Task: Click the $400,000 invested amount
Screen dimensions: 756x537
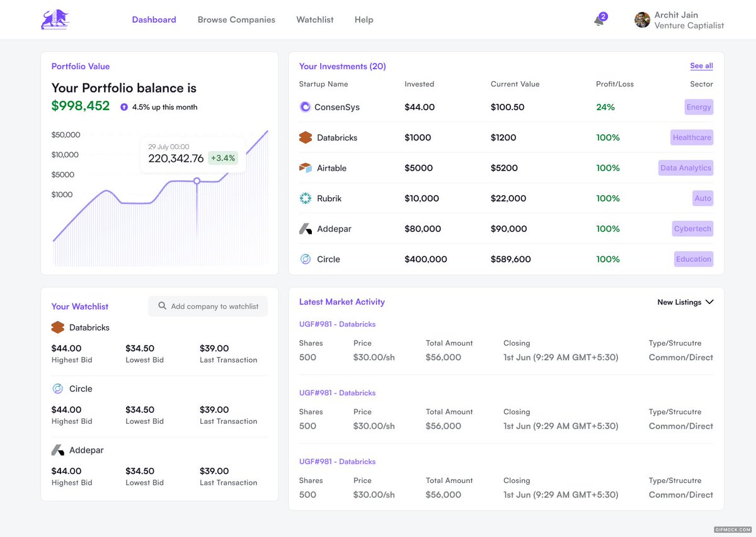Action: tap(426, 259)
